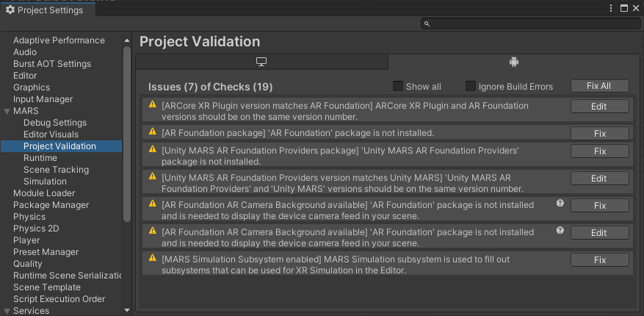This screenshot has height=316, width=644.
Task: Open the Package Manager settings page
Action: pos(51,205)
